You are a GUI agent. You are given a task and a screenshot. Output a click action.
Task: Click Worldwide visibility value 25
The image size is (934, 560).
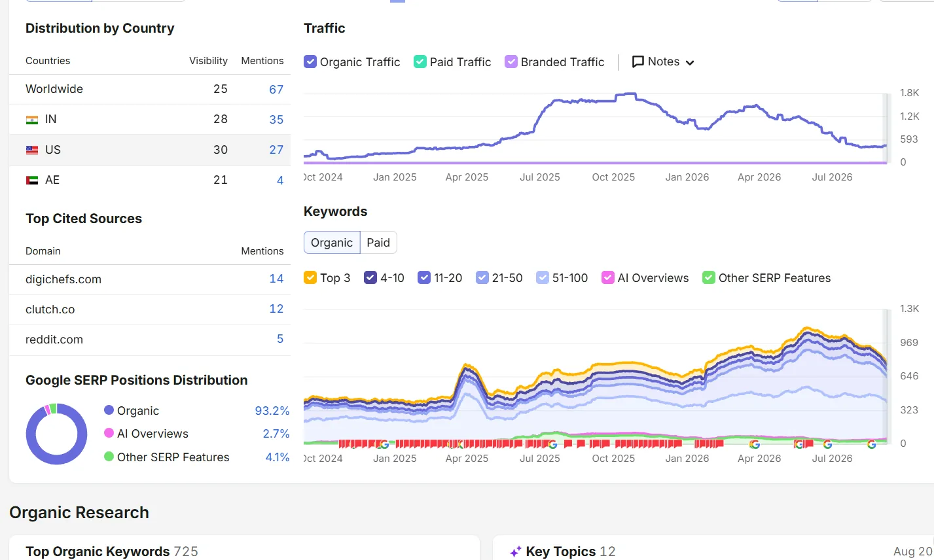pyautogui.click(x=221, y=89)
